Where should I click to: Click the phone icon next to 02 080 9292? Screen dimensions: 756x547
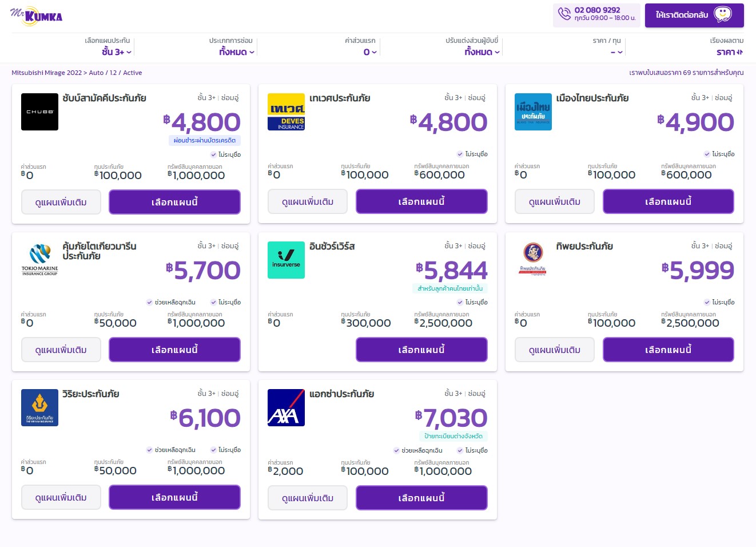tap(564, 14)
